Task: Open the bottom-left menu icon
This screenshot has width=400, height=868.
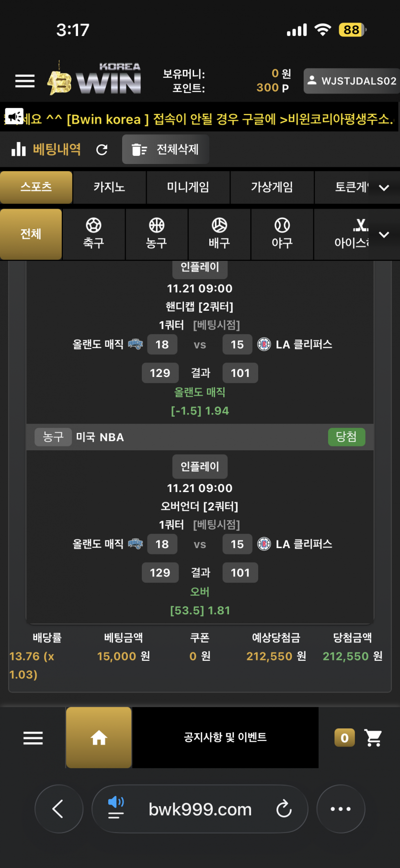Action: click(x=33, y=738)
